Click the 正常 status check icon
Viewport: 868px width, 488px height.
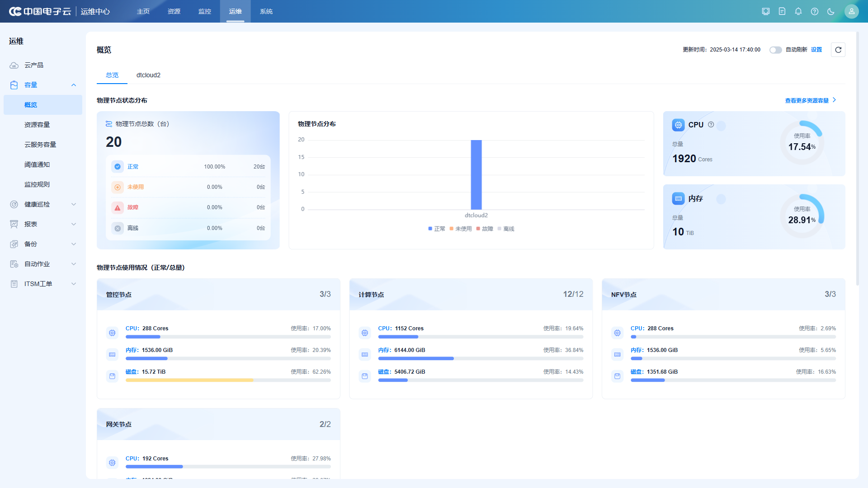(118, 167)
